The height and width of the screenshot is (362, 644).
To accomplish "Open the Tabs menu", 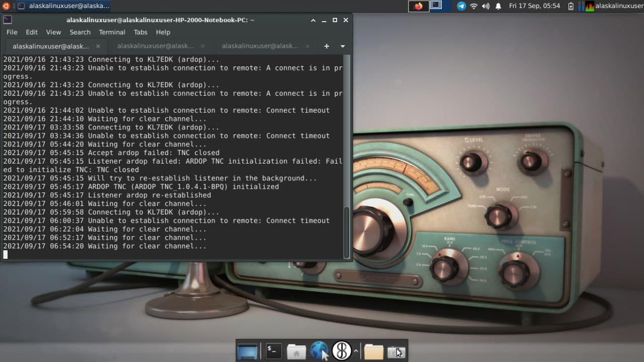I will [140, 32].
